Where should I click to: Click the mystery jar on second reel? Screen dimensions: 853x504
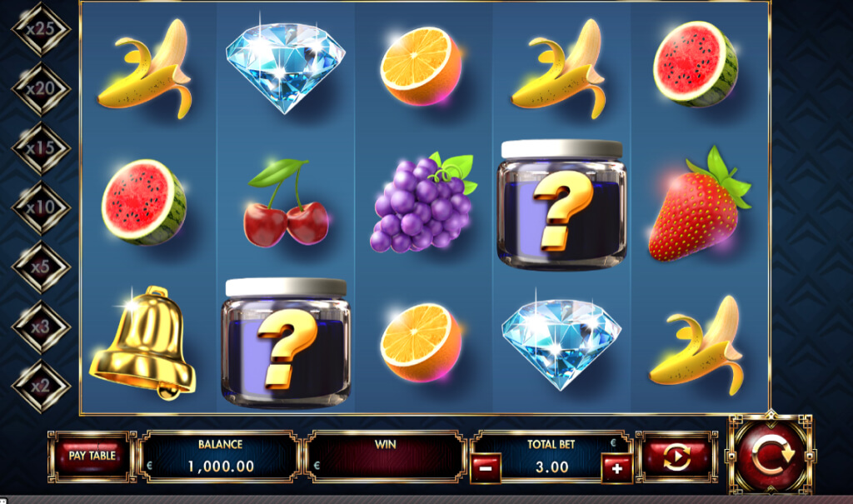(286, 343)
